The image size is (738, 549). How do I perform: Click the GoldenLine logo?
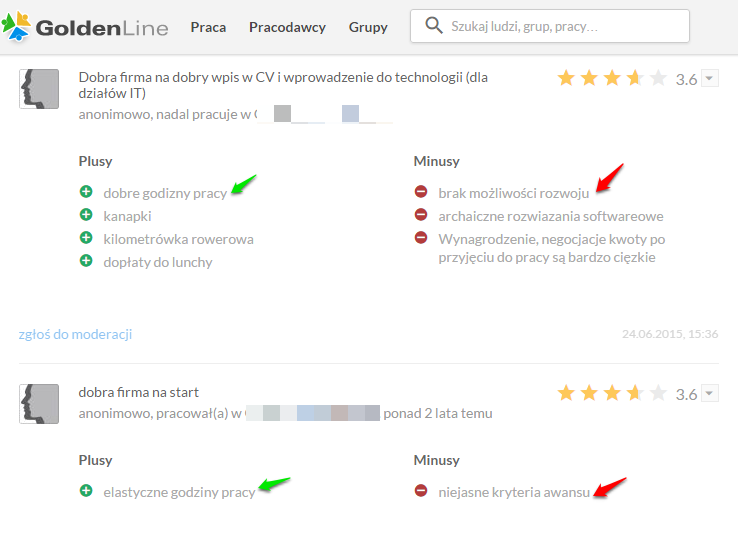pyautogui.click(x=85, y=27)
